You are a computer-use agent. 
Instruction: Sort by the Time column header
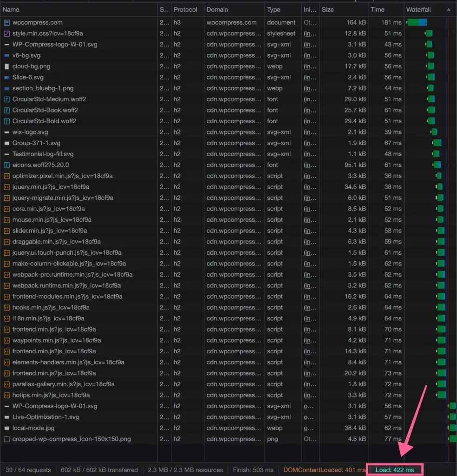(x=377, y=9)
